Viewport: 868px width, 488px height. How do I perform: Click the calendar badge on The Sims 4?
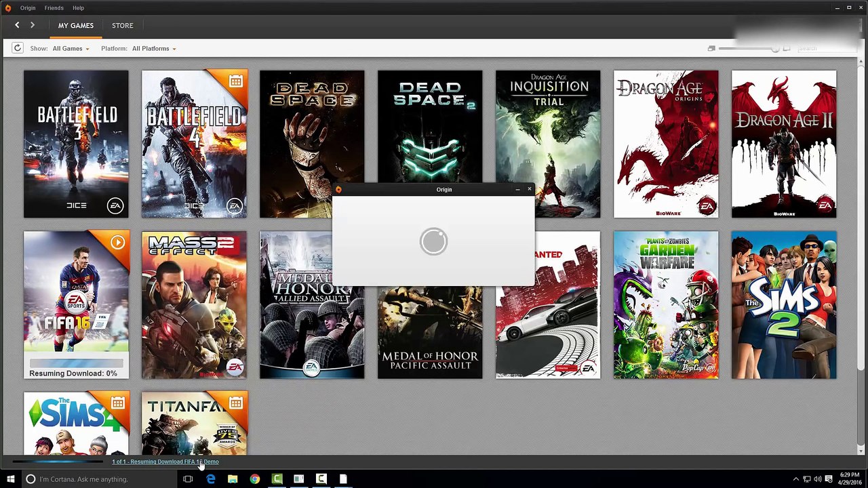[x=118, y=403]
